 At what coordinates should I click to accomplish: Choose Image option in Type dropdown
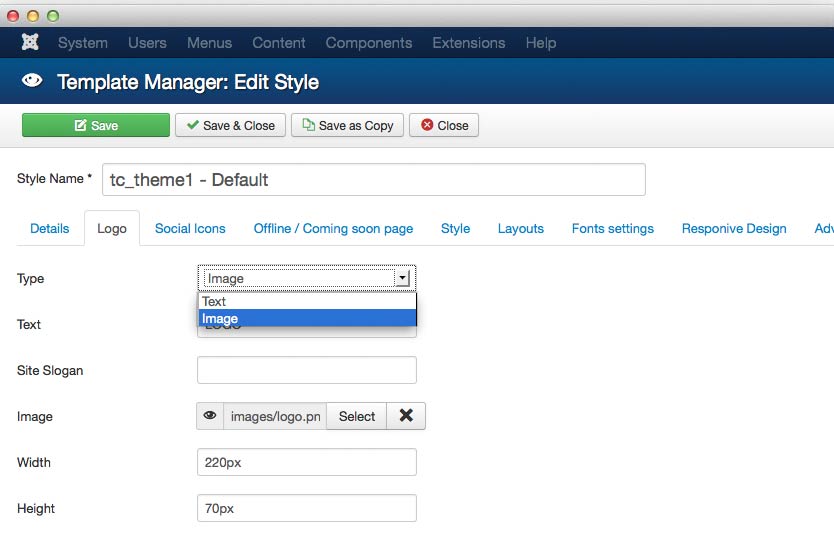pyautogui.click(x=307, y=319)
